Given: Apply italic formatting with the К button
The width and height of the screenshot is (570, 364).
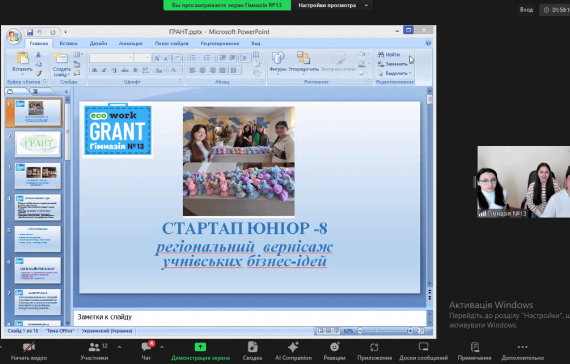Looking at the screenshot, I should click(x=104, y=70).
